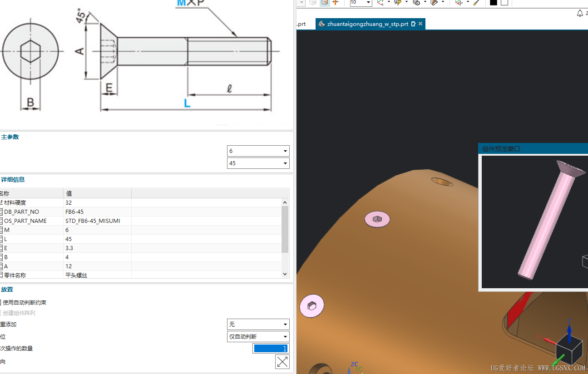This screenshot has width=588, height=374.
Task: Select the black color swatch
Action: [494, 3]
